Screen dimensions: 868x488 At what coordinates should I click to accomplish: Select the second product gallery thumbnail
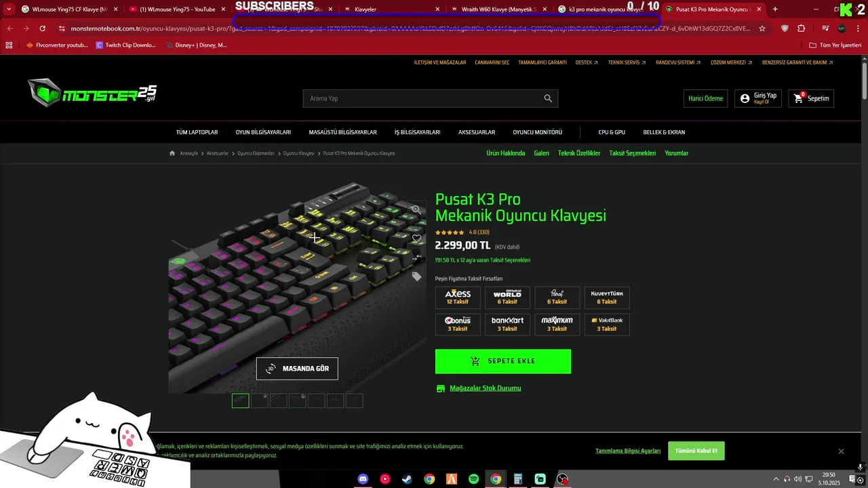tap(259, 401)
